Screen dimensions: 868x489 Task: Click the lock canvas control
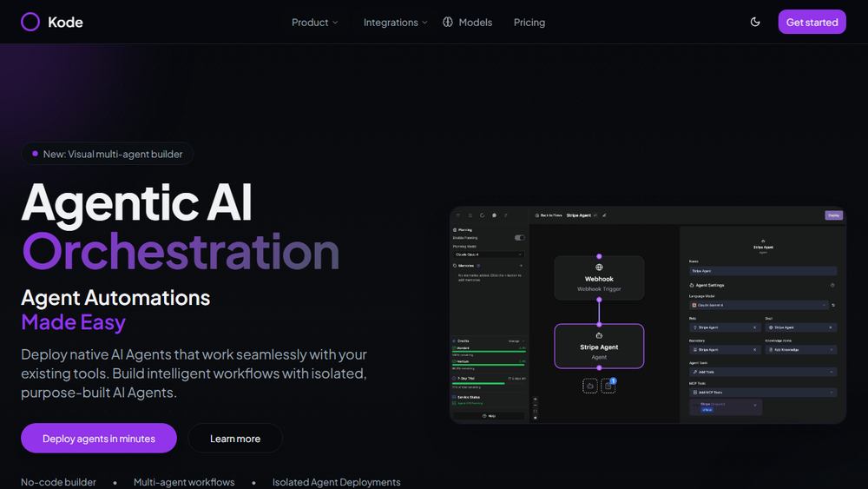tap(536, 418)
